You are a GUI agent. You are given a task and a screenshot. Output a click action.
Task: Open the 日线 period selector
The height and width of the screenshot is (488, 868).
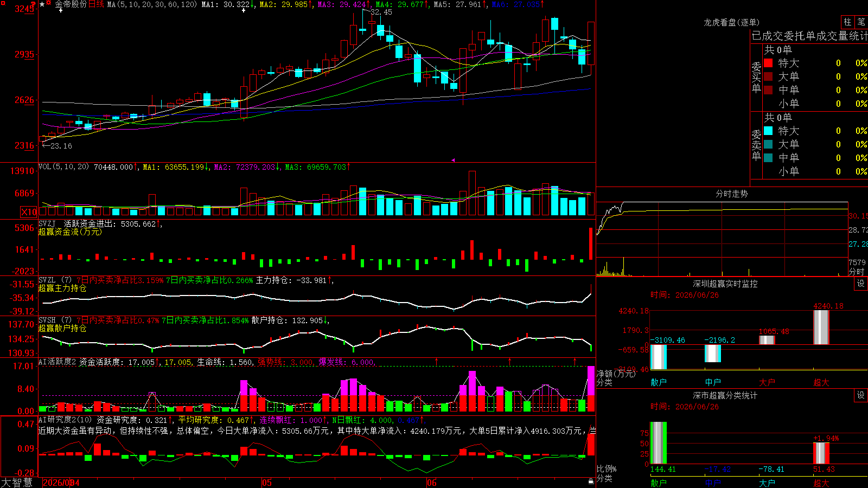96,4
